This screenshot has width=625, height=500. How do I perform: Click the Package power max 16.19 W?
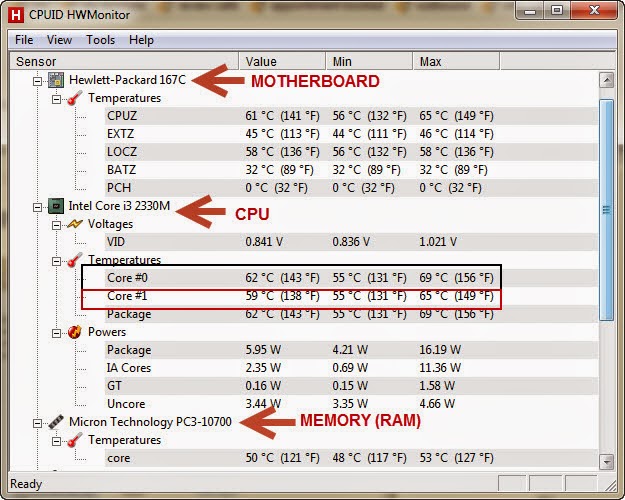[440, 350]
